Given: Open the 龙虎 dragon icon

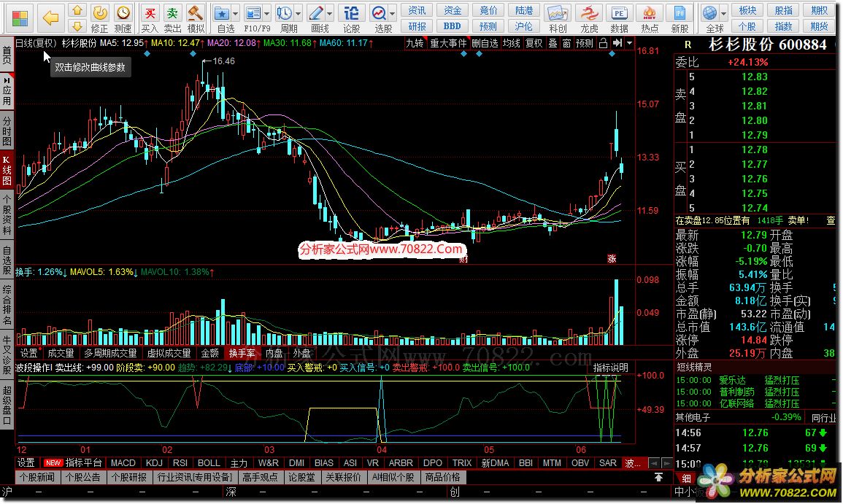Looking at the screenshot, I should pyautogui.click(x=589, y=18).
